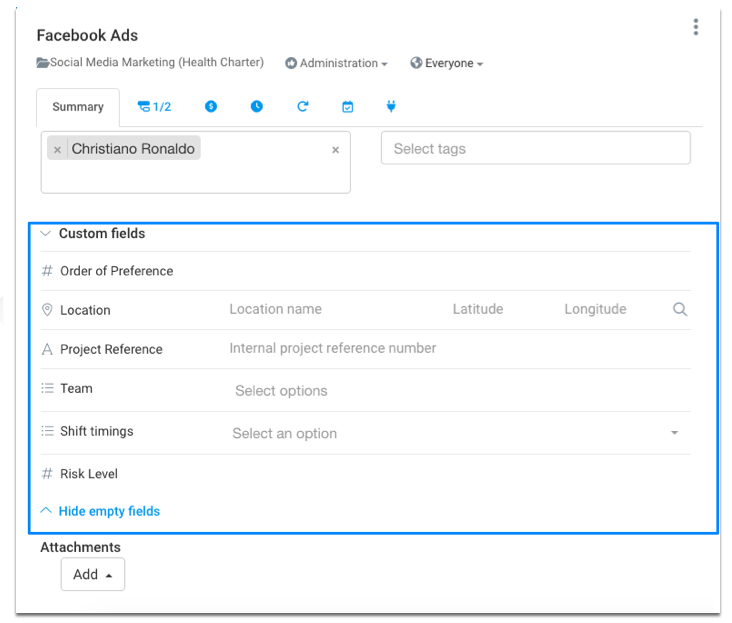Open the time tracking clock tab
Viewport: 732px width, 623px height.
click(x=257, y=106)
